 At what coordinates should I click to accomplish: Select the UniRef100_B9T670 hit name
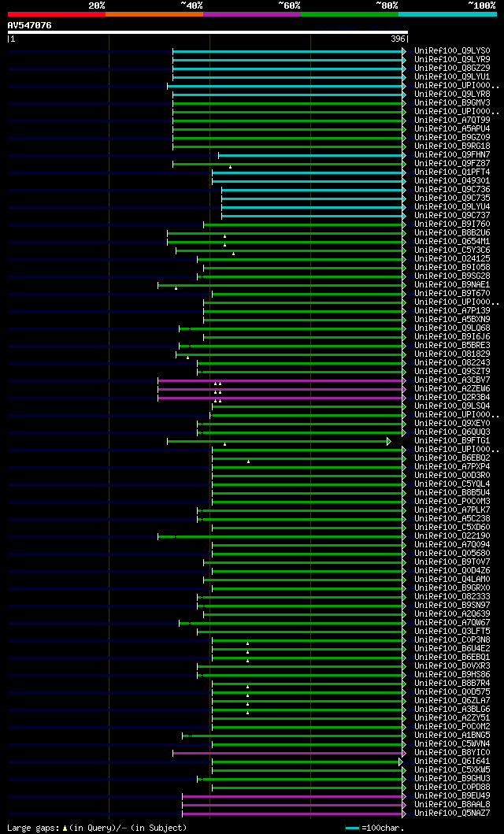[x=453, y=294]
